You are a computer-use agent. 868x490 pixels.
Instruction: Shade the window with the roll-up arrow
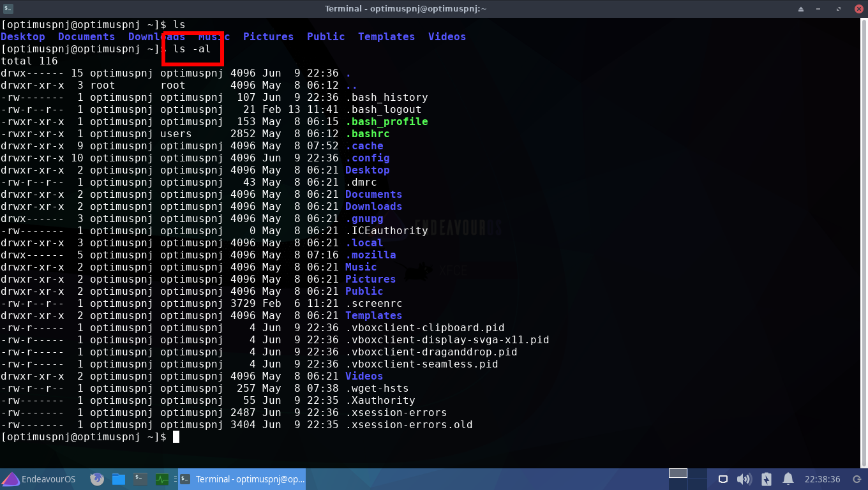(802, 9)
